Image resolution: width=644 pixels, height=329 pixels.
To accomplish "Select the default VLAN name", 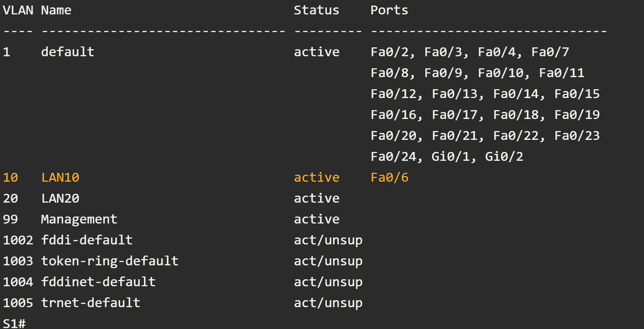I will (x=68, y=52).
